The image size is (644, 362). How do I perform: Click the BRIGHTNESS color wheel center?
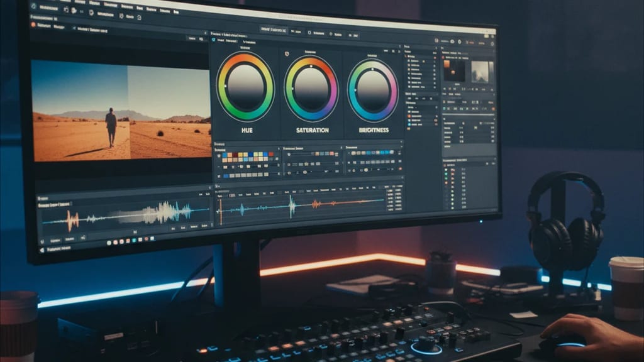pyautogui.click(x=373, y=90)
